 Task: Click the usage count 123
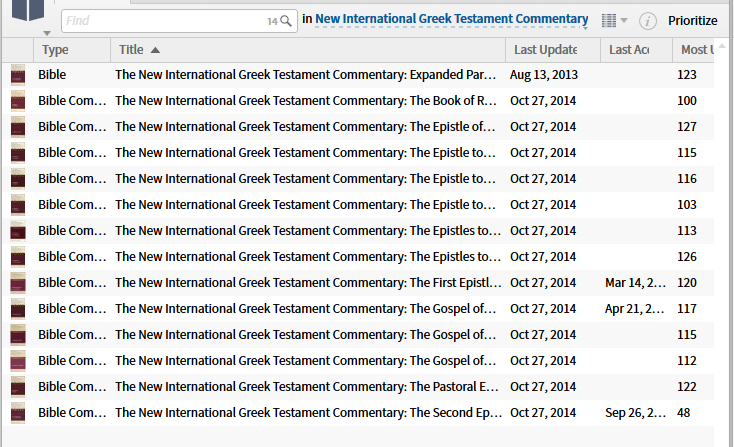pyautogui.click(x=687, y=75)
